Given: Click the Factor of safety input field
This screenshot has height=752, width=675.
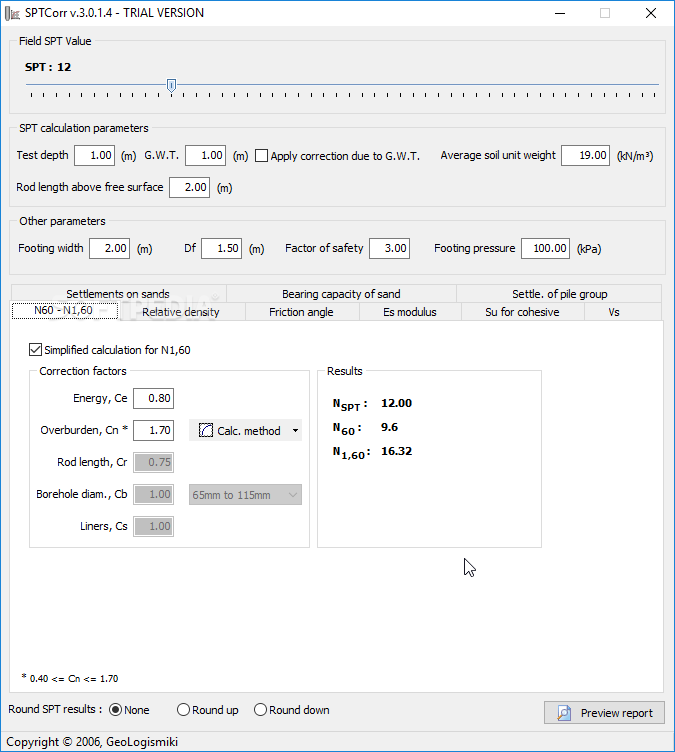Looking at the screenshot, I should pos(390,248).
